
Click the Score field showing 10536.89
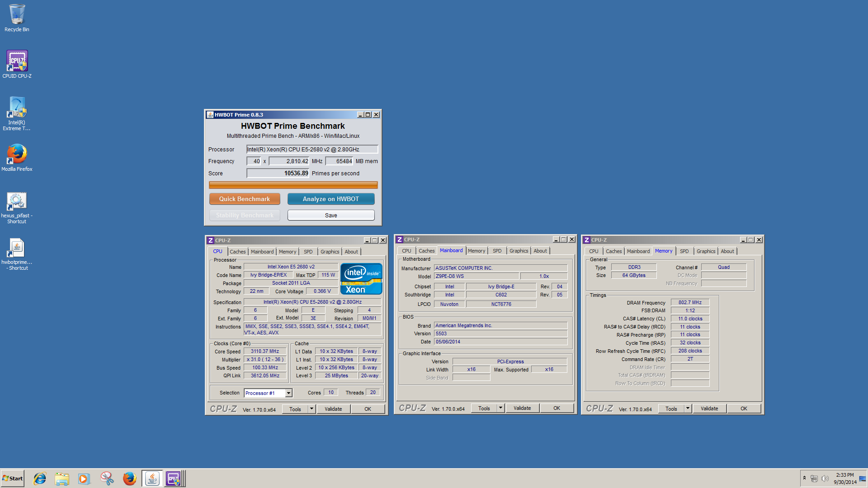278,173
